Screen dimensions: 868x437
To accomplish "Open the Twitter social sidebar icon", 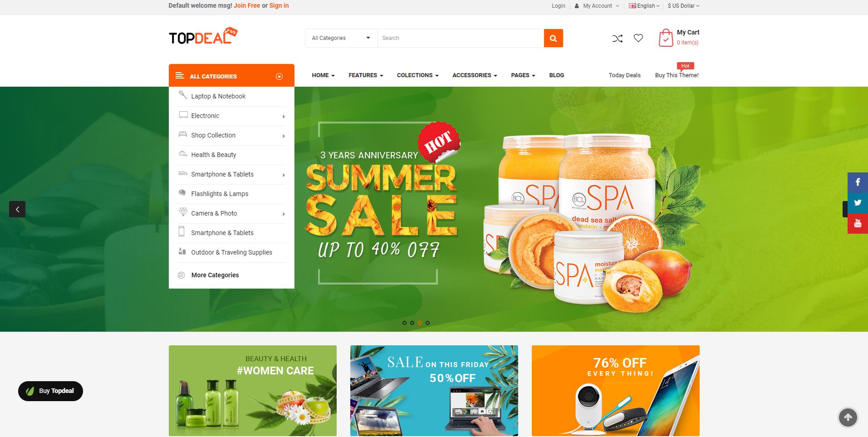I will 858,203.
